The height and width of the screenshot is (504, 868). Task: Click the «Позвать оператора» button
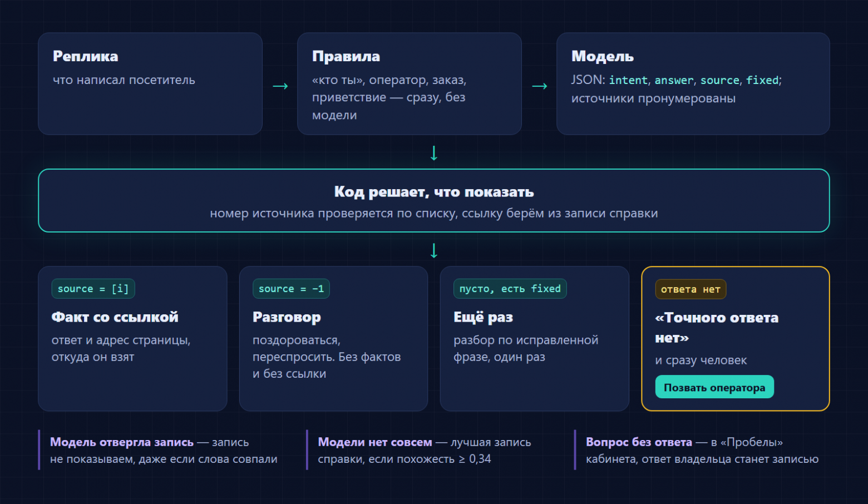tap(714, 387)
